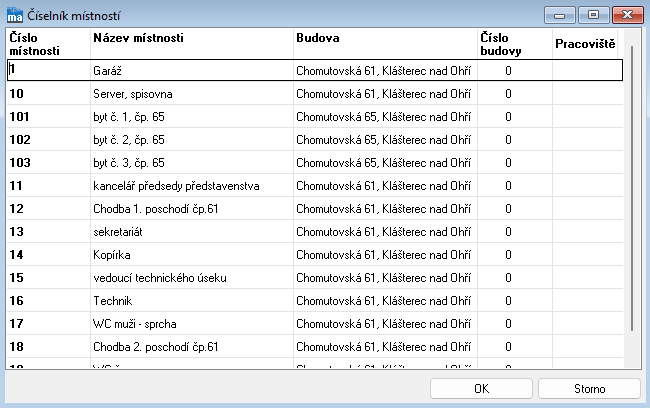Click building cell Chomutovská 61 in Garáž row

pos(386,70)
